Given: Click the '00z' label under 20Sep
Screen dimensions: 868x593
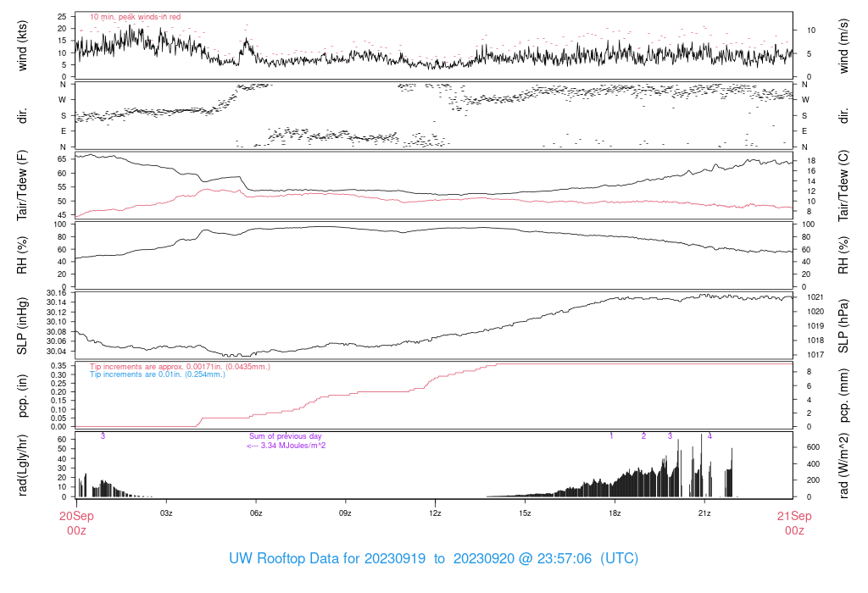Looking at the screenshot, I should [76, 530].
